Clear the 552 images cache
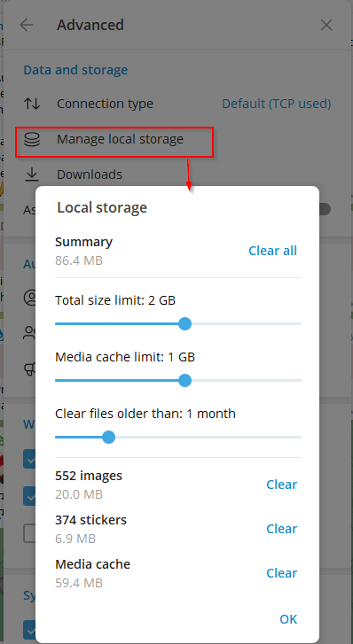Viewport: 353px width, 644px height. [x=281, y=485]
